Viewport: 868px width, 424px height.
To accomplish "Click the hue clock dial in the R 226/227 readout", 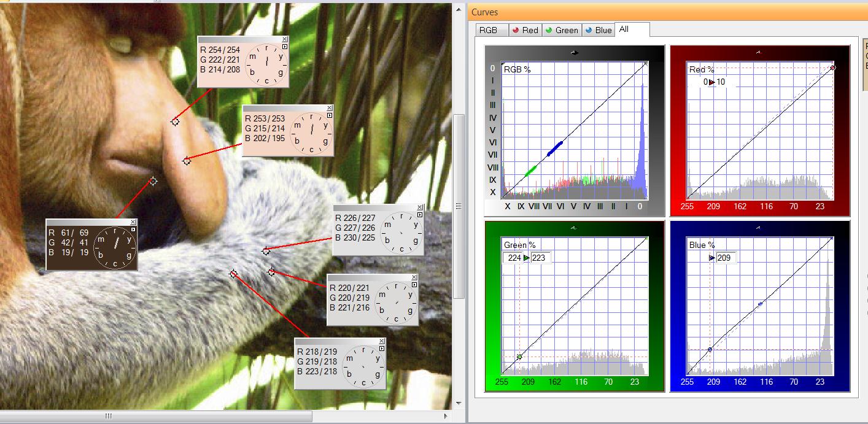I will pos(401,233).
